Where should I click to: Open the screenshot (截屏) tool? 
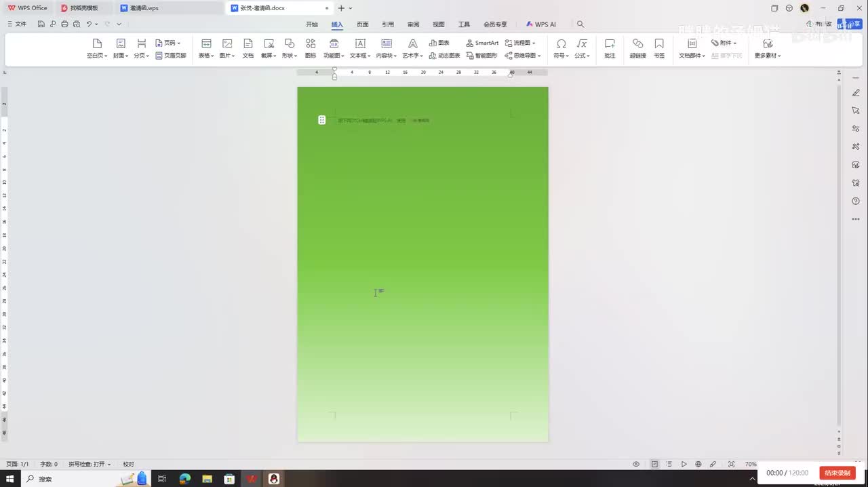click(x=269, y=49)
